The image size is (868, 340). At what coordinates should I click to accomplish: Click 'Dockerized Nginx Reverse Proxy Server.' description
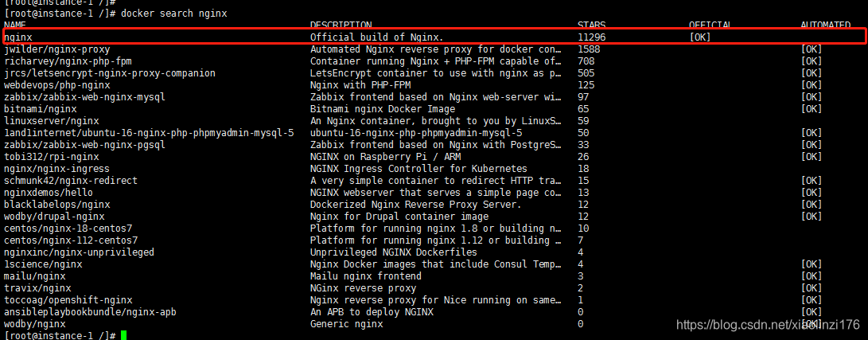click(416, 205)
